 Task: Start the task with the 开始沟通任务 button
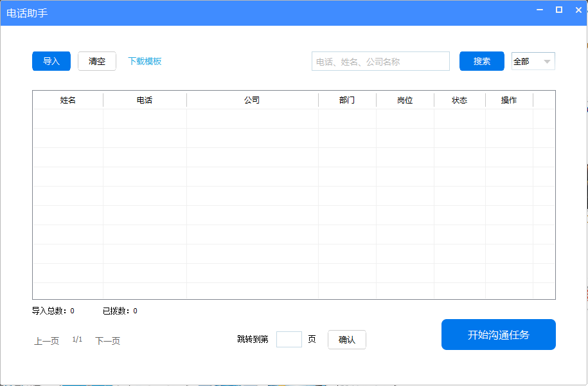click(x=499, y=335)
